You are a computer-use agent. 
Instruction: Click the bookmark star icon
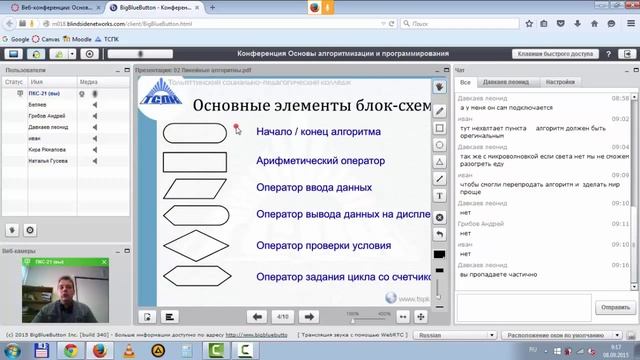coord(529,24)
